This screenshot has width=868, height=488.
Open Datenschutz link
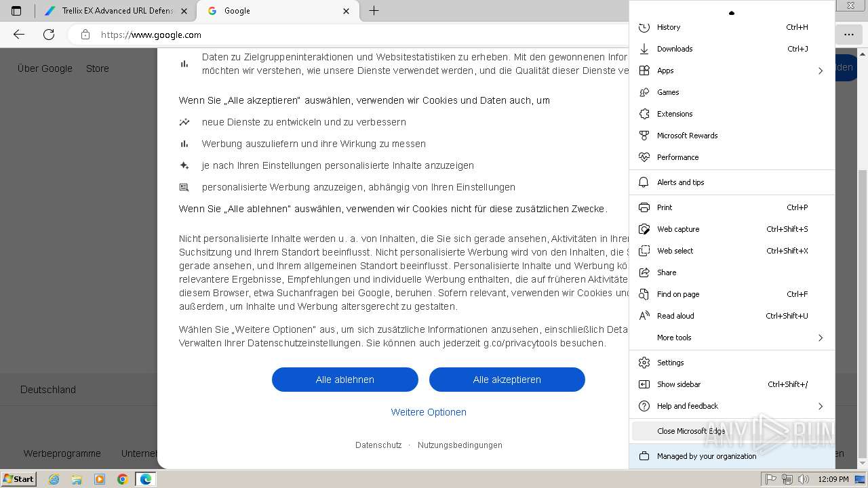pyautogui.click(x=378, y=445)
